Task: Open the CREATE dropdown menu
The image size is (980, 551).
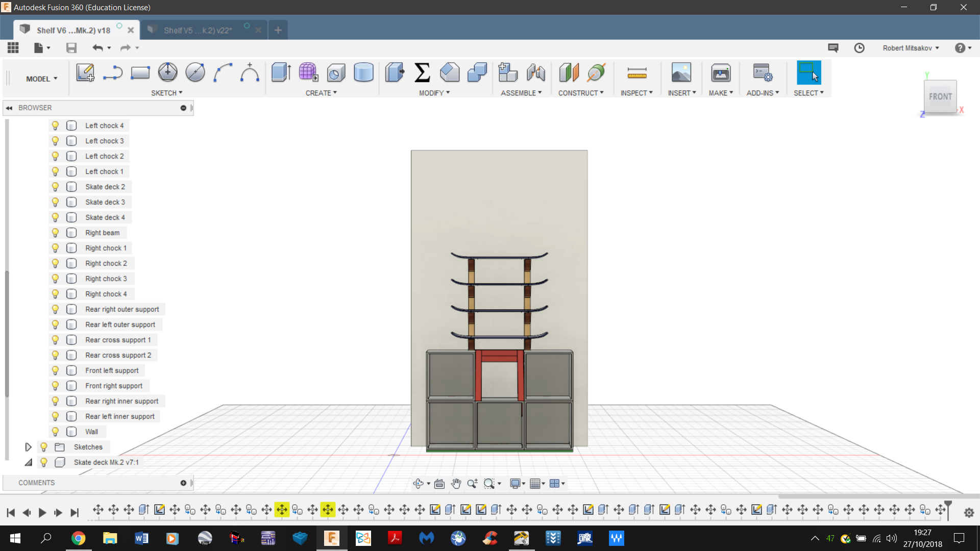Action: [321, 93]
